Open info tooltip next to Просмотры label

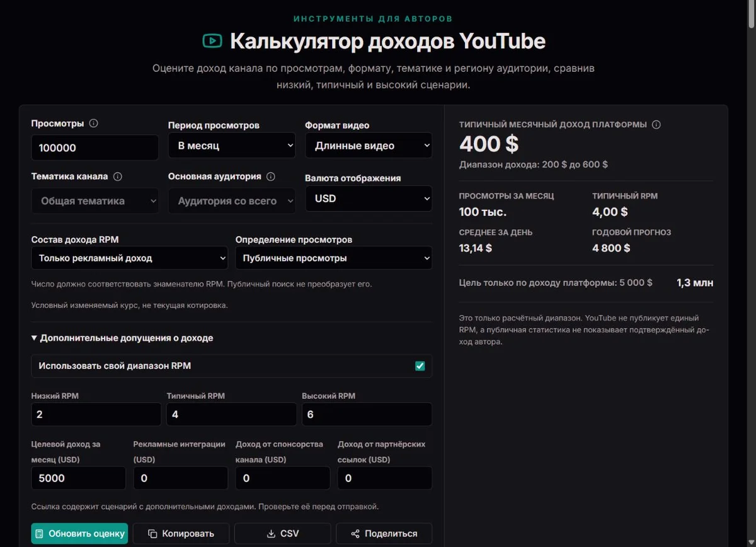(x=94, y=124)
